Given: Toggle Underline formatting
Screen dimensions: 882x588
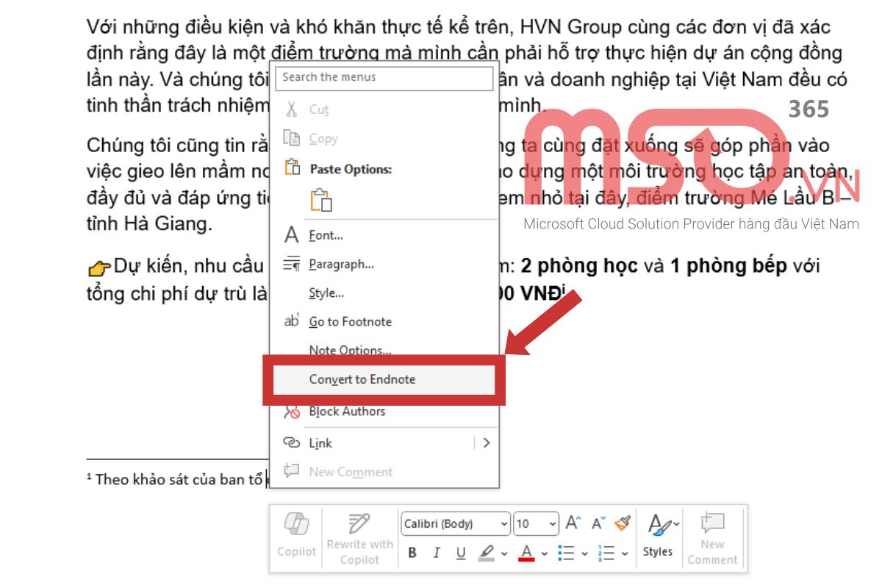Looking at the screenshot, I should coord(461,553).
